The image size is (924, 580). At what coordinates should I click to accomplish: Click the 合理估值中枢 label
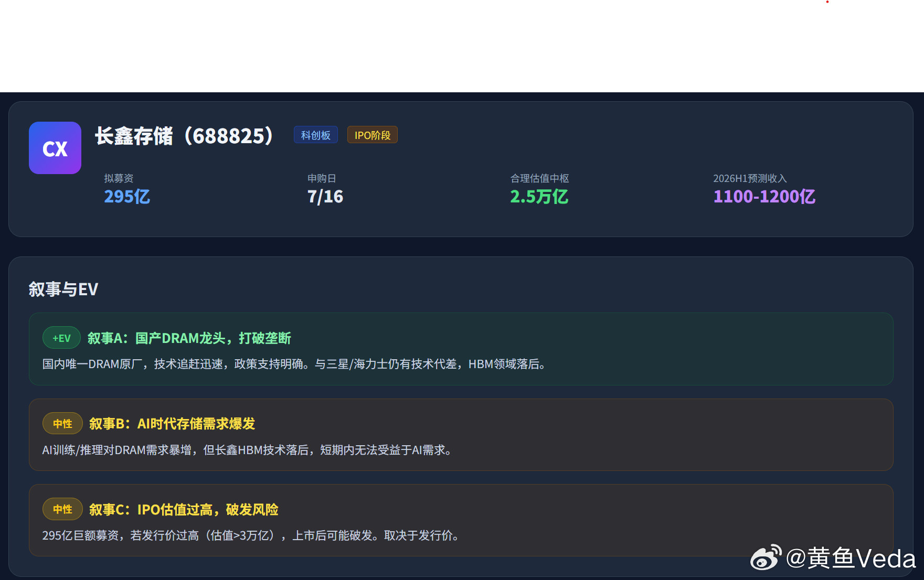[x=540, y=178]
